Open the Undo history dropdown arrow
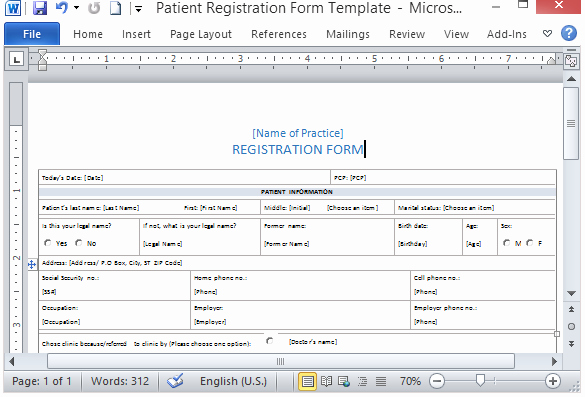The height and width of the screenshot is (397, 585). pyautogui.click(x=76, y=7)
